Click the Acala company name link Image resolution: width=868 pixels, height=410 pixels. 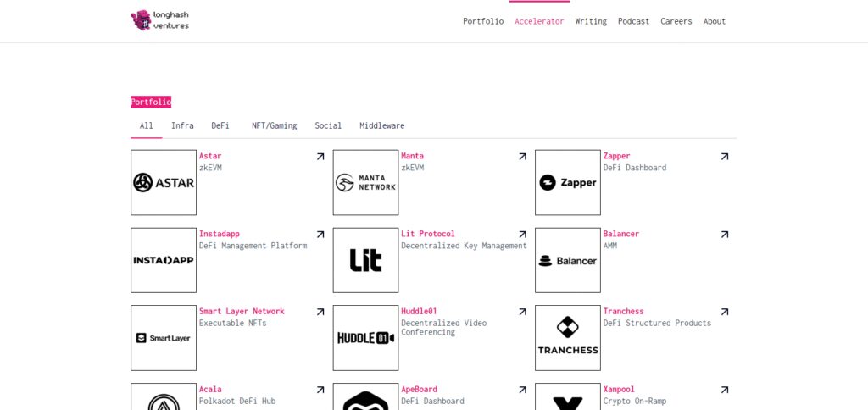coord(210,390)
